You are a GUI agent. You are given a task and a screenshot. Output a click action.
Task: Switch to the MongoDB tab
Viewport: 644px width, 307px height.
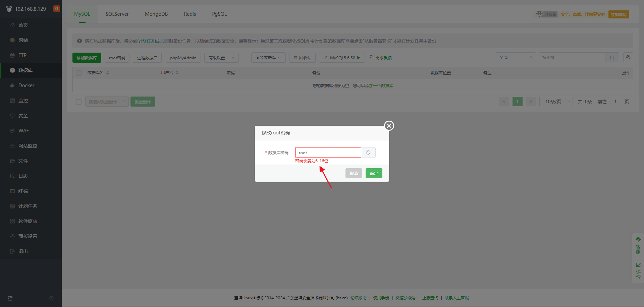156,14
